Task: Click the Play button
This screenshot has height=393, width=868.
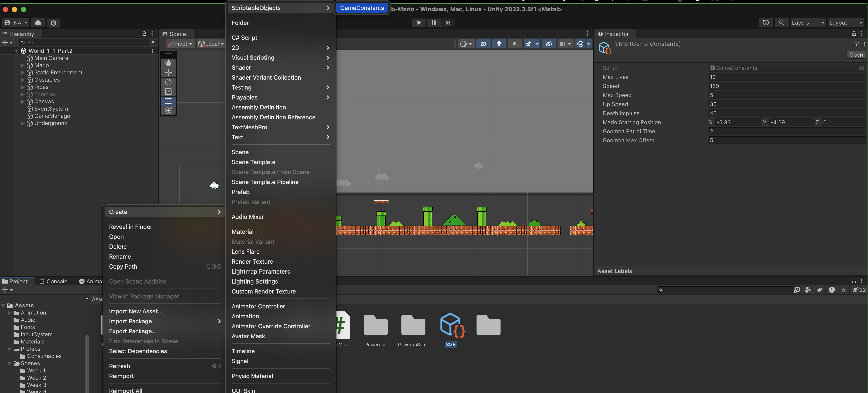Action: click(419, 23)
